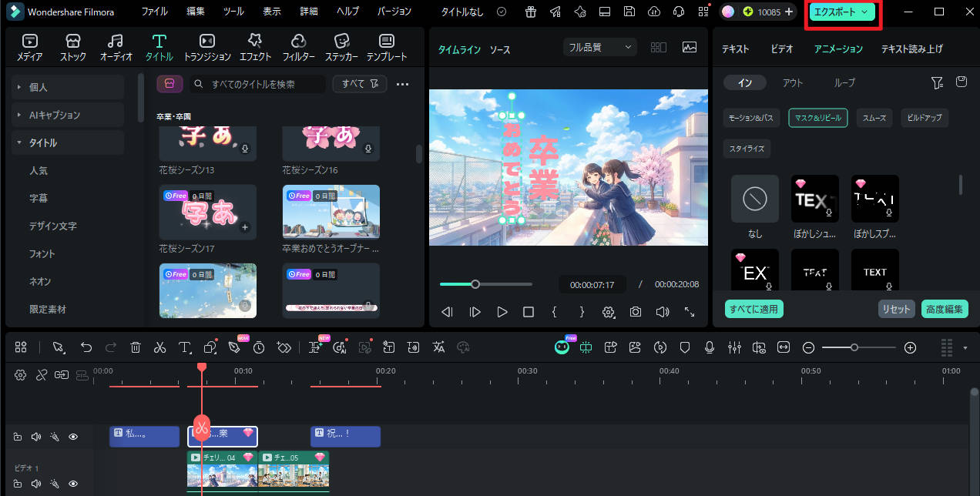
Task: Select the 卒業おめでとうオープナー template thumbnail
Action: tap(331, 212)
